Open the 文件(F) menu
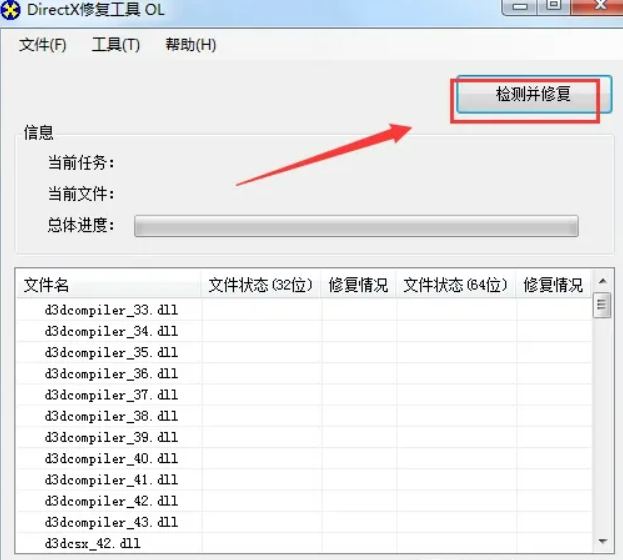 [x=43, y=45]
